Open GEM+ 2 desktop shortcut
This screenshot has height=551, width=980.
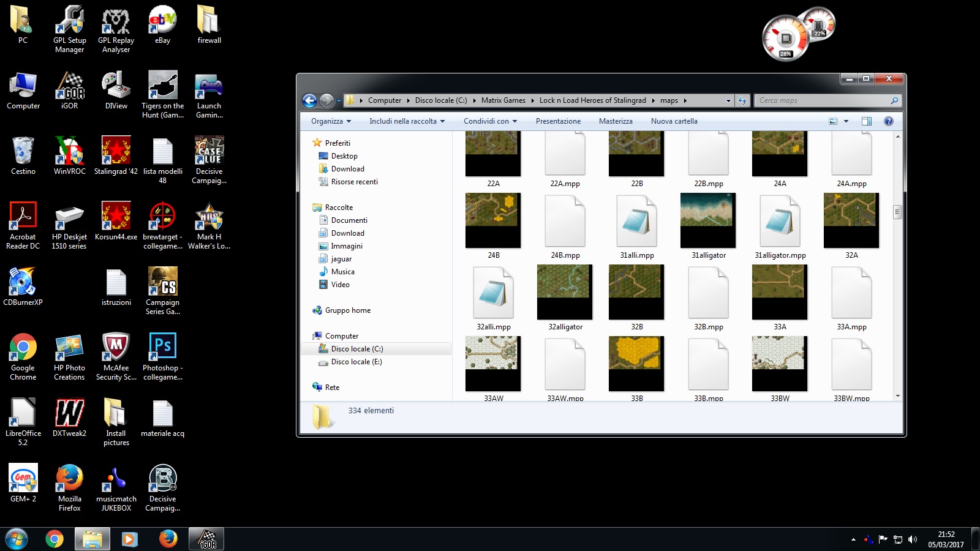(23, 483)
